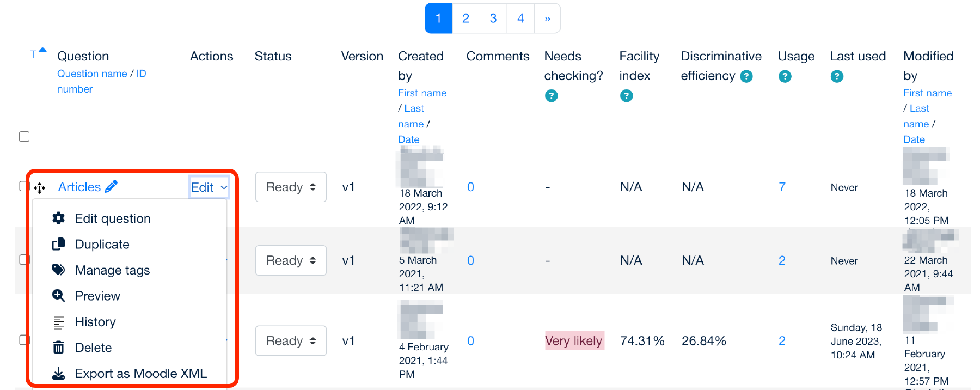Click the Facility index help icon
Viewport: 980px width, 390px height.
626,96
